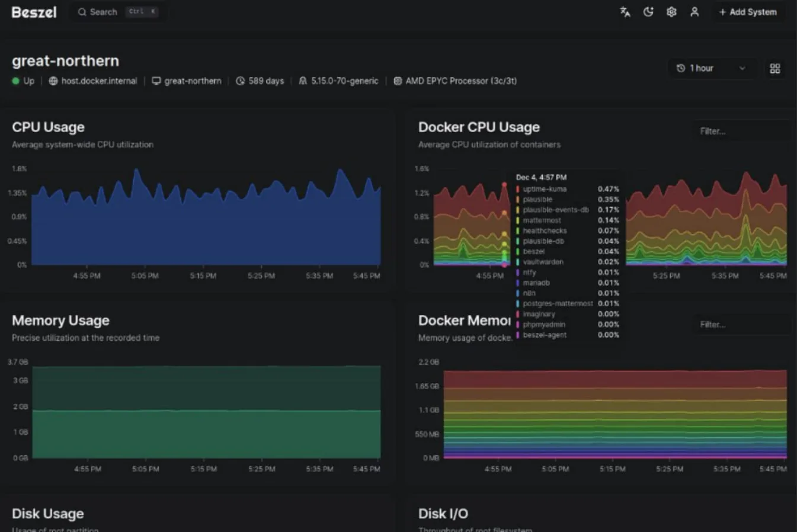Click the Linux kernel icon by 5.15.0-70-generic
The width and height of the screenshot is (797, 532).
303,81
